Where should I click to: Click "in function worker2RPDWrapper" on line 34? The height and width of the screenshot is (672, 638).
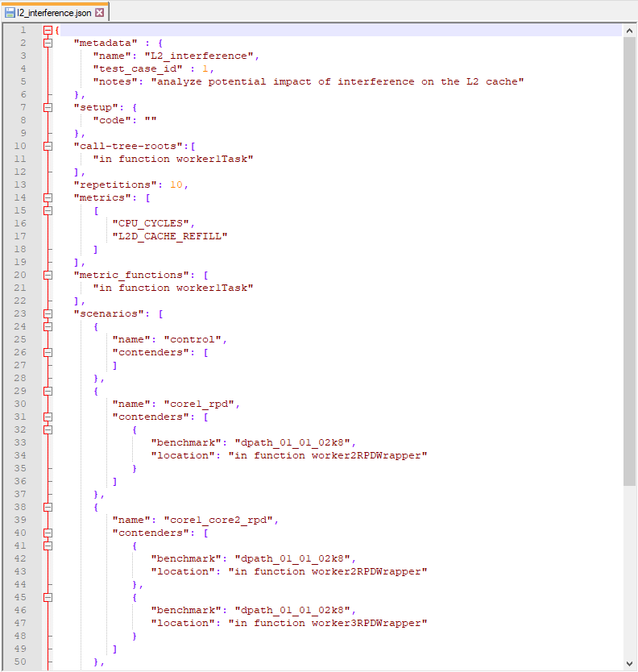(x=327, y=455)
